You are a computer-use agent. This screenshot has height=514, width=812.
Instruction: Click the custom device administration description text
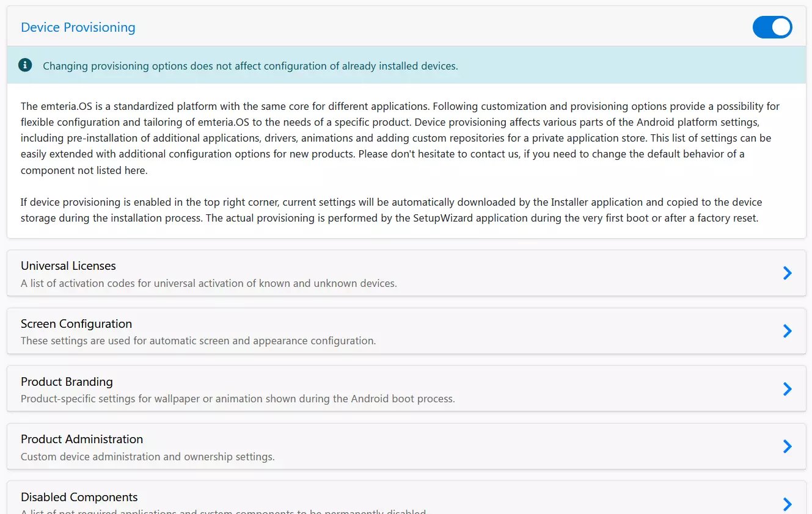148,457
